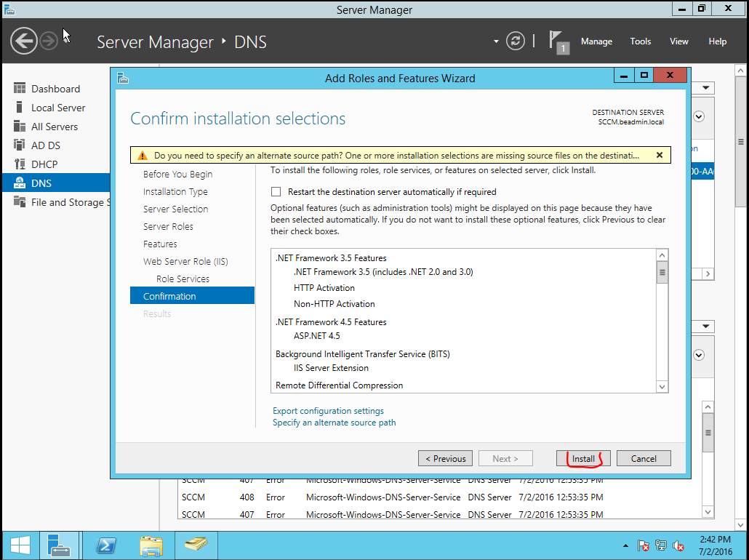The image size is (749, 560).
Task: Click Background Intelligent Transfer Service (BITS) entry
Action: (363, 354)
